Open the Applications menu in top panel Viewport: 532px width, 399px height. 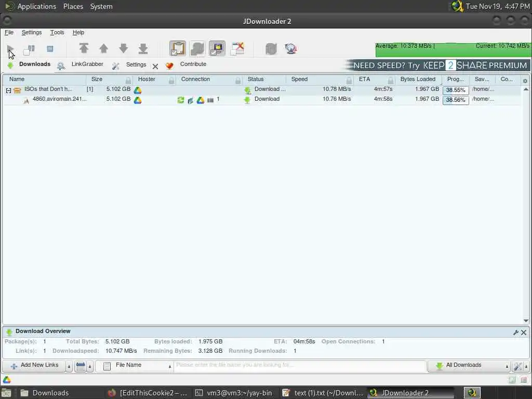[31, 6]
